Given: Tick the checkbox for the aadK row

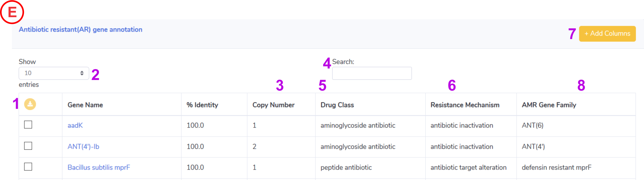Looking at the screenshot, I should point(28,125).
